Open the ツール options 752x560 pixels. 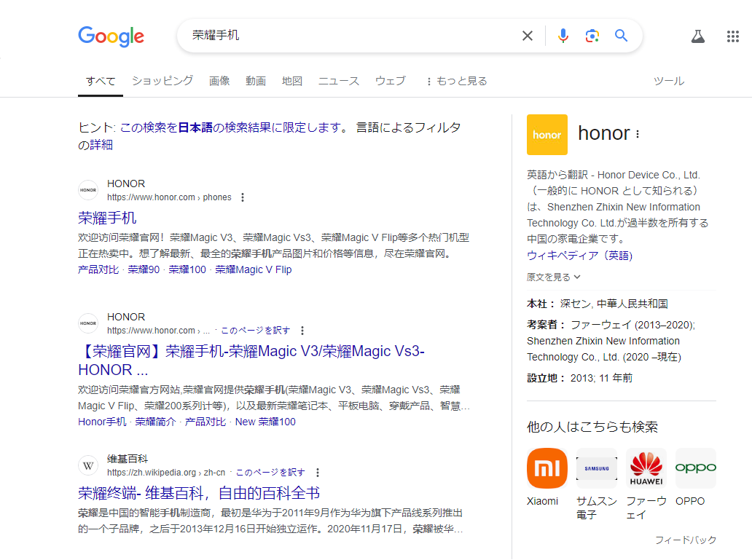669,81
